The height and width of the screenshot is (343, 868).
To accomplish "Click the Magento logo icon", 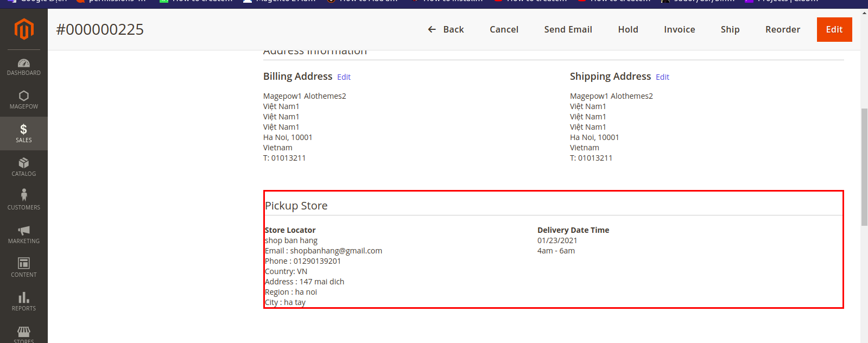I will point(24,29).
